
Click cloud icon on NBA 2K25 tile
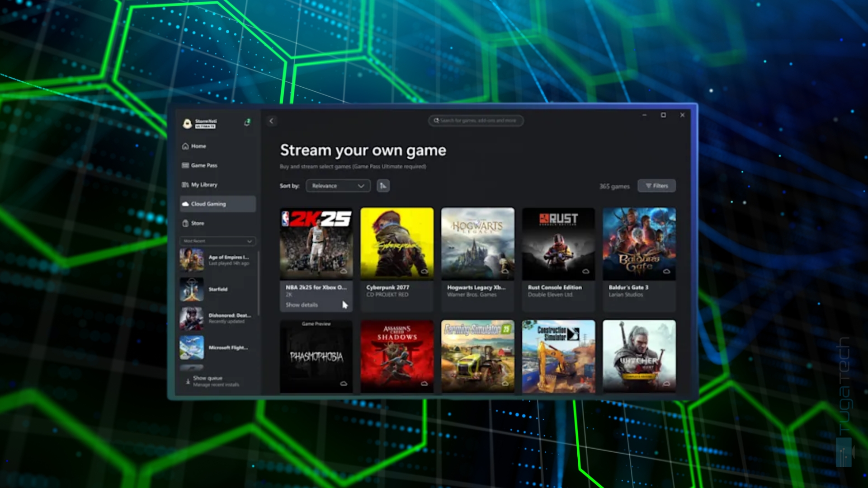click(x=344, y=271)
